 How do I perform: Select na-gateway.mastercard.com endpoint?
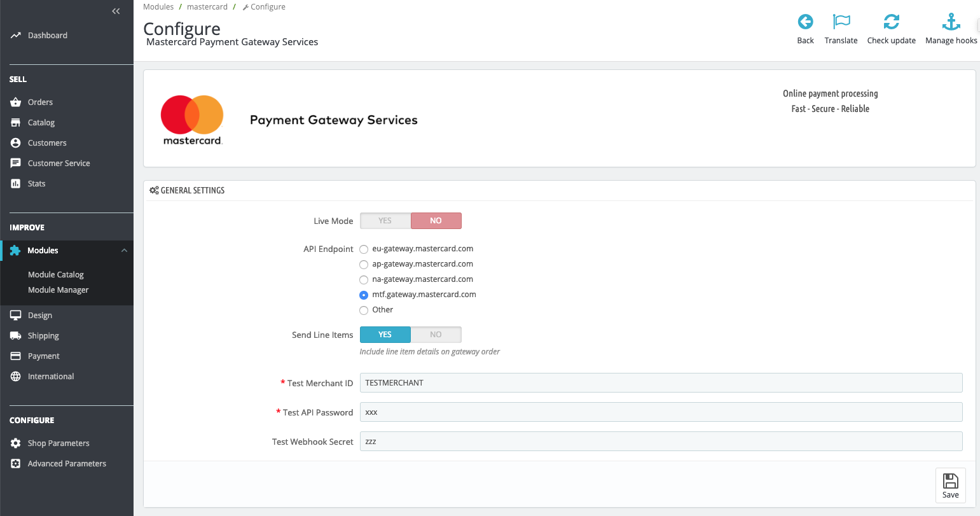click(364, 280)
